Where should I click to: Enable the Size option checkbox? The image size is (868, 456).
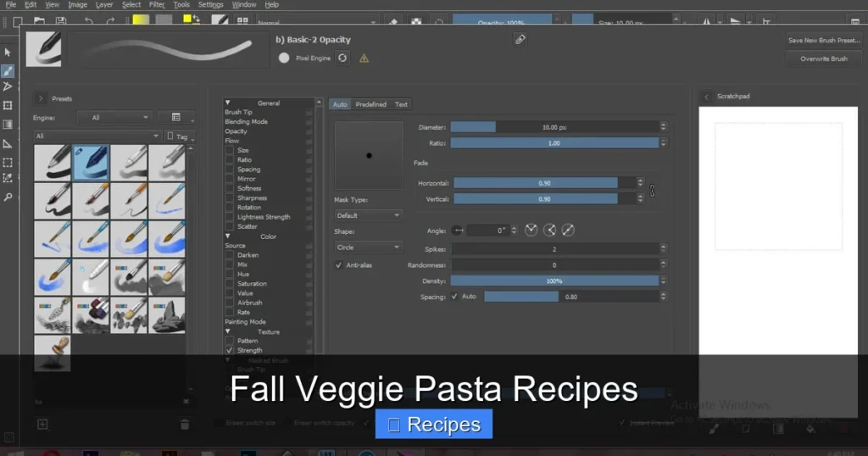click(x=229, y=150)
